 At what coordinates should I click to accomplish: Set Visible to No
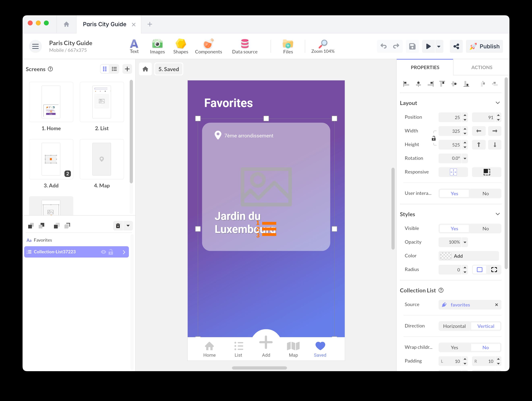click(485, 229)
